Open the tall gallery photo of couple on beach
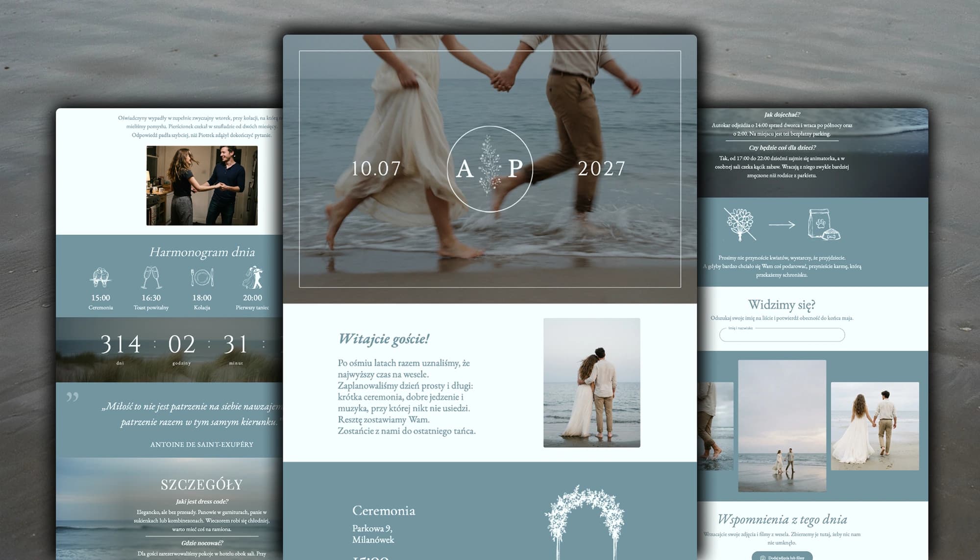 click(782, 426)
